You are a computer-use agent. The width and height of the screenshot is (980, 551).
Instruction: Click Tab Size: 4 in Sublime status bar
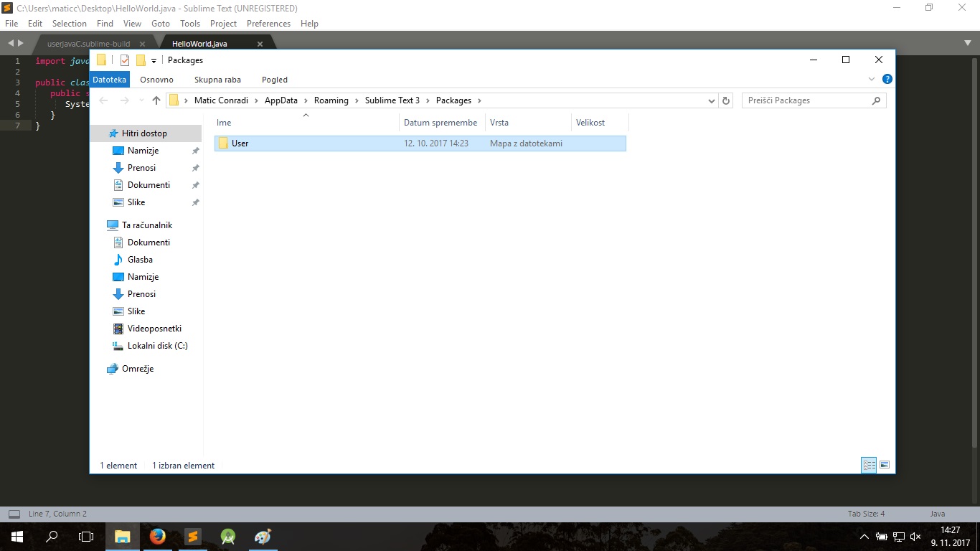[x=866, y=514]
